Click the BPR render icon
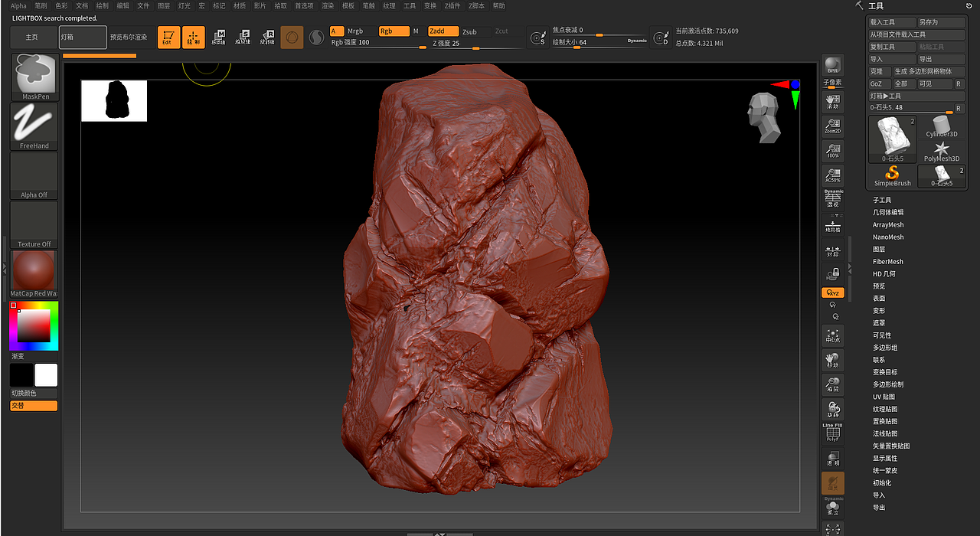Screen dimensions: 980x536 coord(832,66)
